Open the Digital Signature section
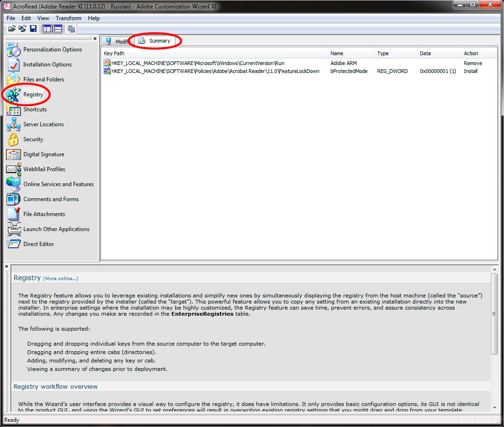 click(36, 154)
